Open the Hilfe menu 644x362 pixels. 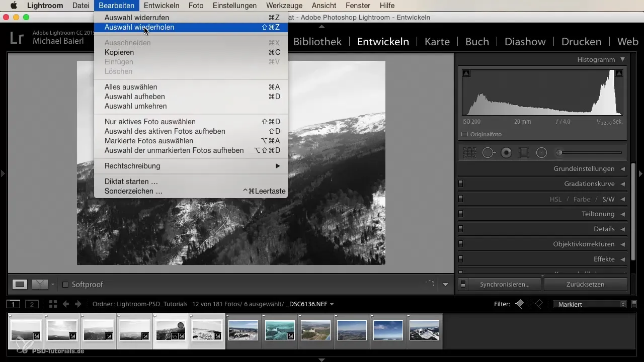tap(387, 6)
